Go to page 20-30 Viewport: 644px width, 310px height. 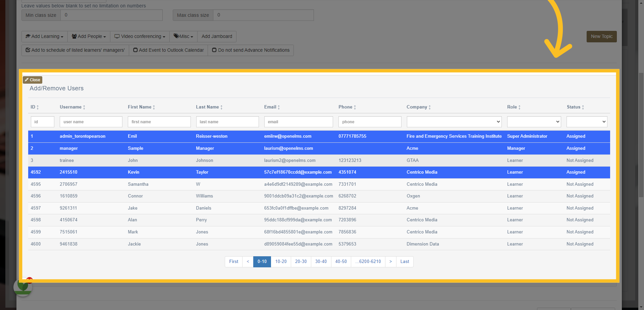click(301, 262)
